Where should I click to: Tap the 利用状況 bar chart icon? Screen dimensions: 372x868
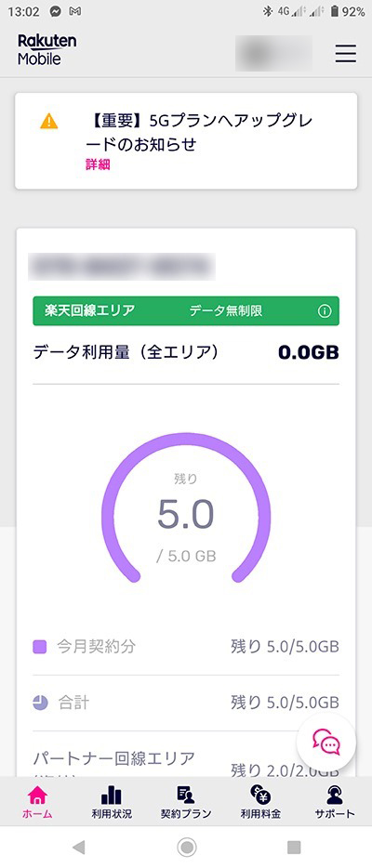coord(112,796)
